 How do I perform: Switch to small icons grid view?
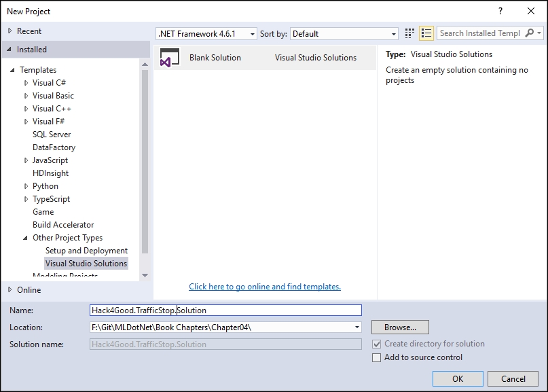point(409,33)
